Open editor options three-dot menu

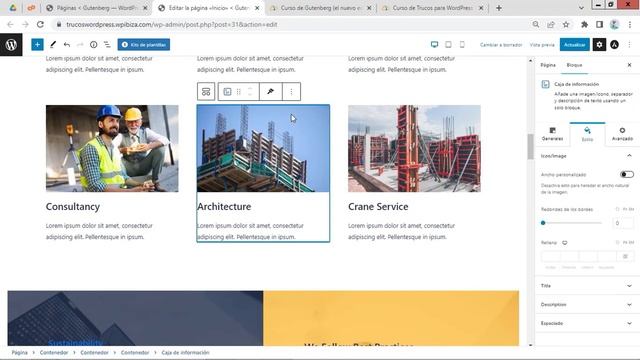pos(629,44)
